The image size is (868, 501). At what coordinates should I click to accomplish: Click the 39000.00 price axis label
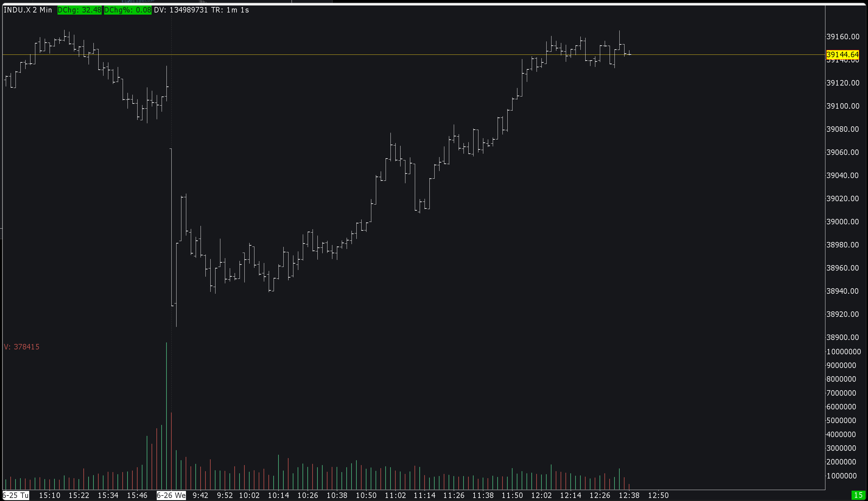(842, 222)
